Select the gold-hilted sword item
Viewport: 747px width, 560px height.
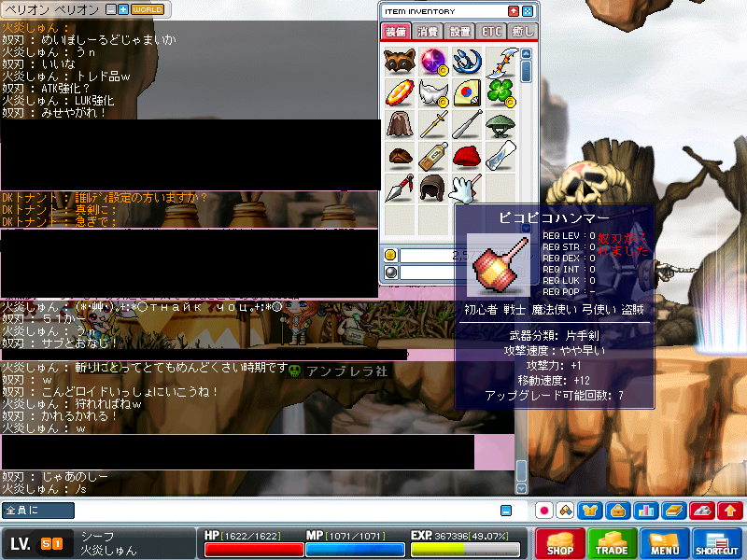pyautogui.click(x=433, y=124)
